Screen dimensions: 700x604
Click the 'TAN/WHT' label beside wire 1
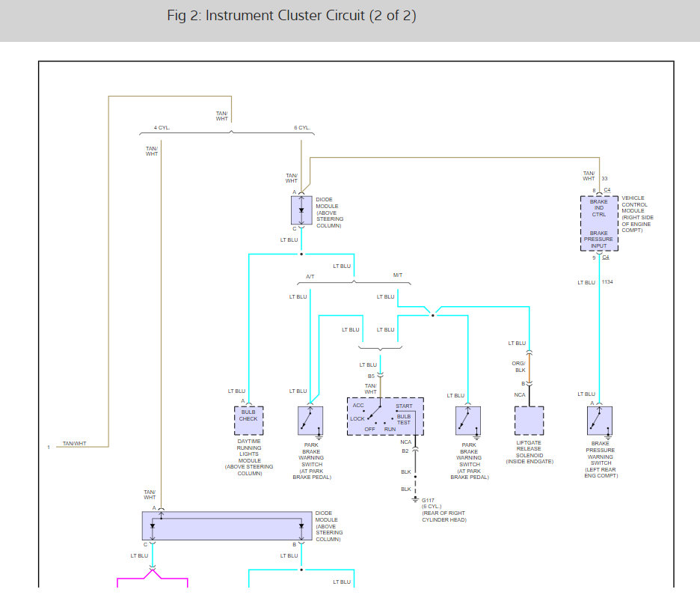[75, 444]
